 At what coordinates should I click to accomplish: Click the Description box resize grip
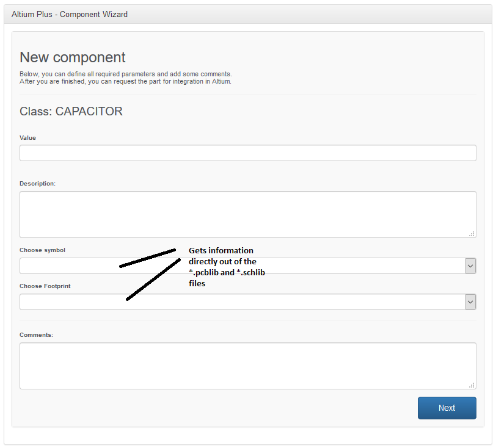click(x=472, y=234)
